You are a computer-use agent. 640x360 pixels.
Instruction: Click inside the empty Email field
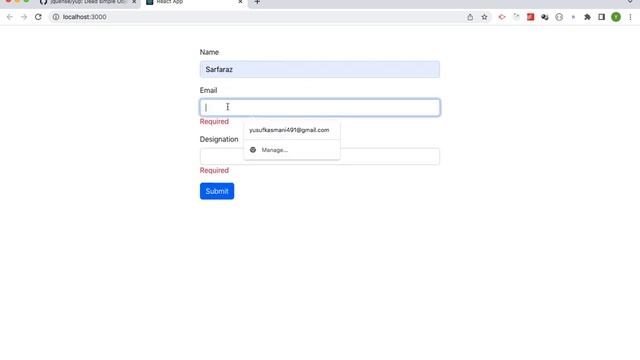tap(320, 107)
